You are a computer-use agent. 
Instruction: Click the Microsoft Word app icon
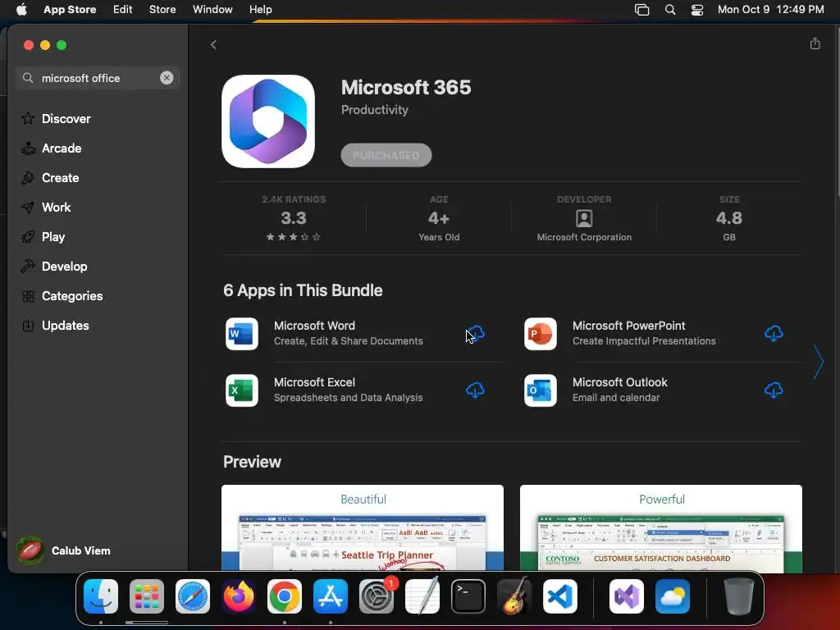[x=242, y=334]
